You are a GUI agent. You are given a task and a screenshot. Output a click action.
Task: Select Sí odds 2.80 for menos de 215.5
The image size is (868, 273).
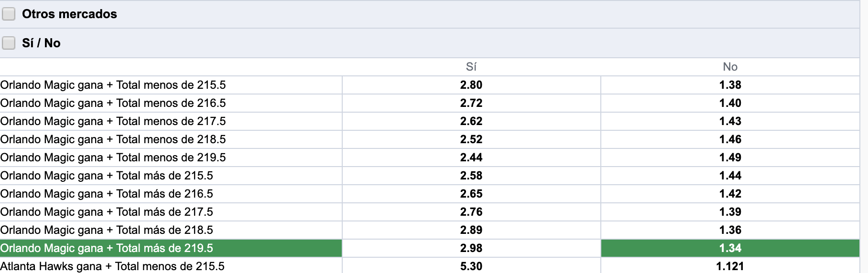pos(471,85)
